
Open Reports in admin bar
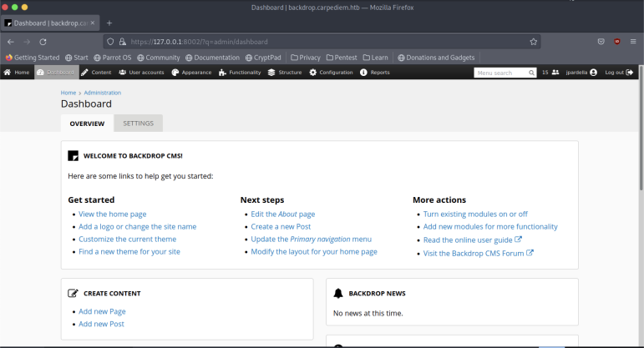pos(375,73)
